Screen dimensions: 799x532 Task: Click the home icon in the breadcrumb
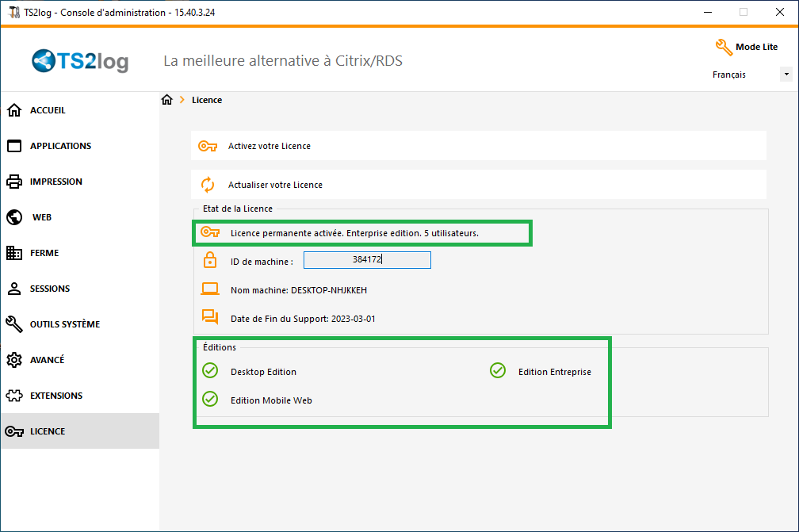coord(167,100)
